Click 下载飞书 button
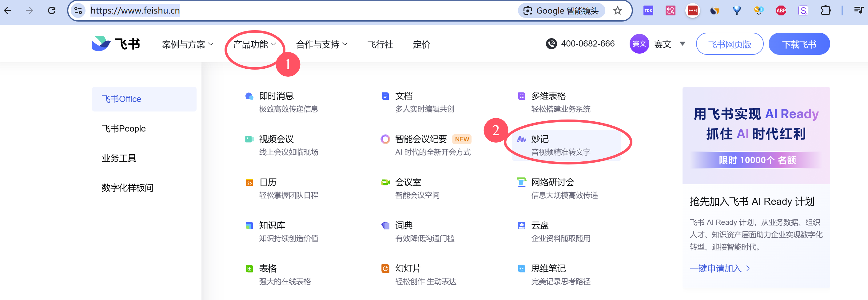 [799, 44]
